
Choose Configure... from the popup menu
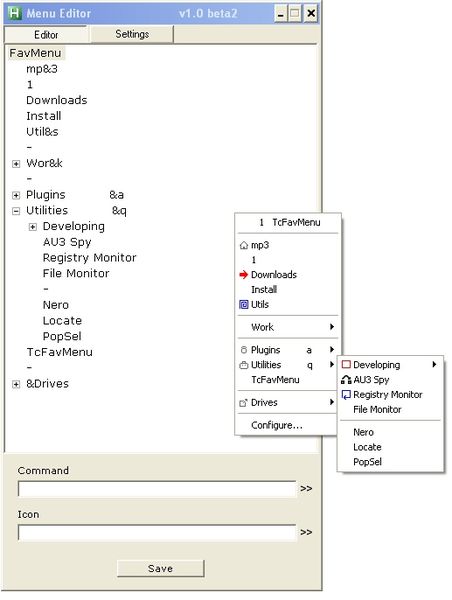click(x=277, y=425)
